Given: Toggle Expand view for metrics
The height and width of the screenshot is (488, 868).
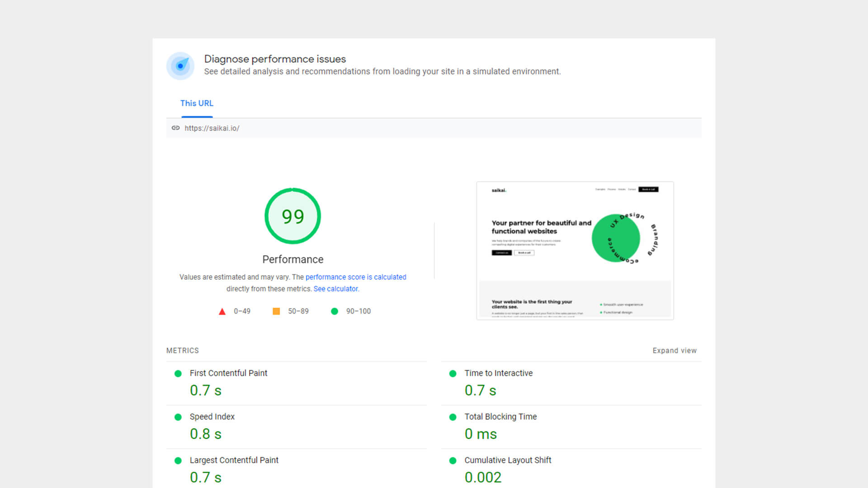Looking at the screenshot, I should pyautogui.click(x=674, y=351).
